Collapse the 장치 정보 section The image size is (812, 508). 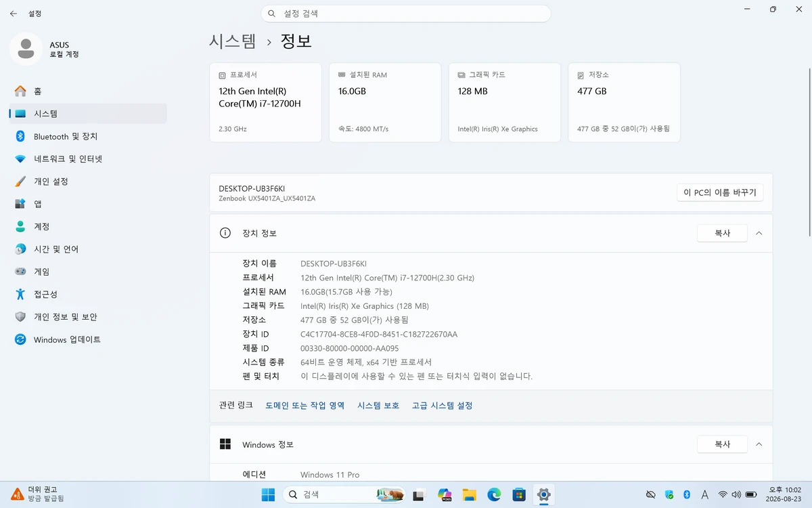click(x=759, y=233)
